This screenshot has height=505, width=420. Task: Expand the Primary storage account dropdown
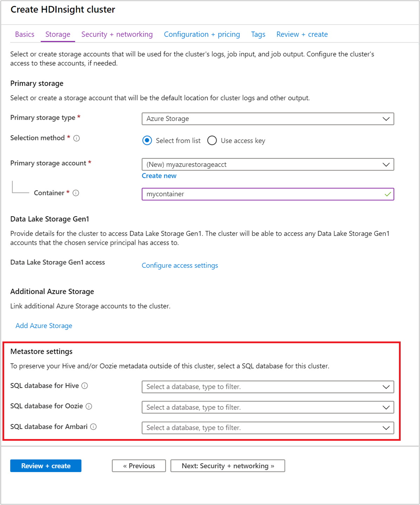tap(268, 165)
